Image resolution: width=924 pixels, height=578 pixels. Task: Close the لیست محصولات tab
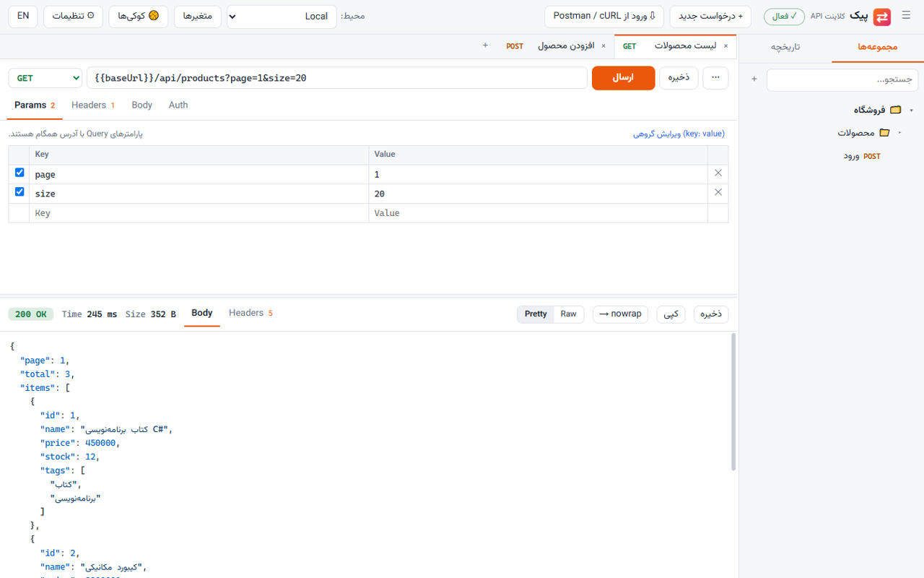[x=725, y=46]
